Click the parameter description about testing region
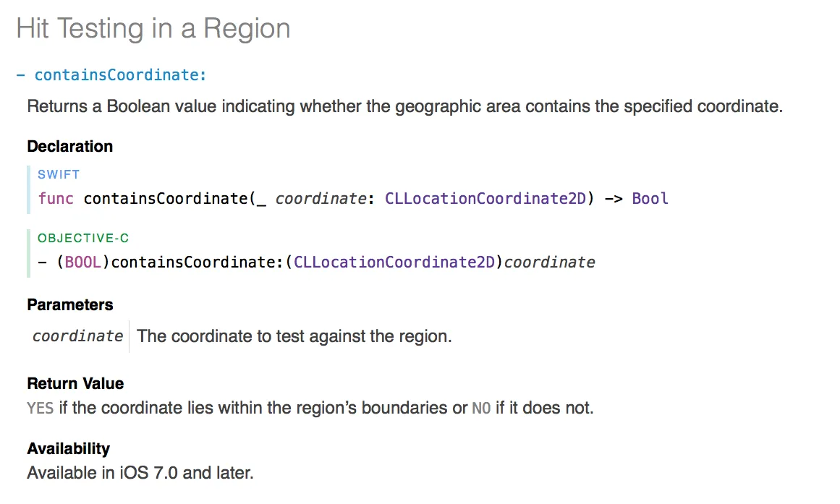Screen dimensions: 840x504 (294, 336)
